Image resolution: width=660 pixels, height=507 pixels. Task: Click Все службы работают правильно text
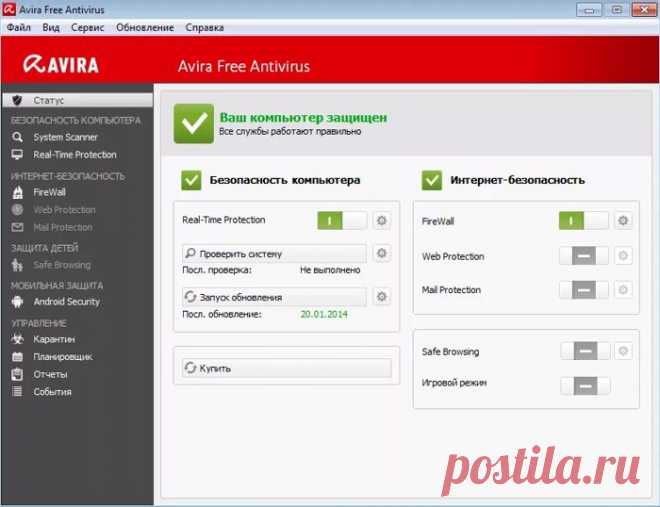coord(290,132)
